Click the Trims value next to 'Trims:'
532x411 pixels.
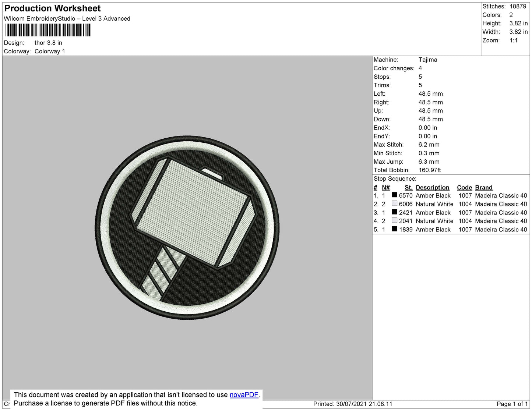click(420, 85)
